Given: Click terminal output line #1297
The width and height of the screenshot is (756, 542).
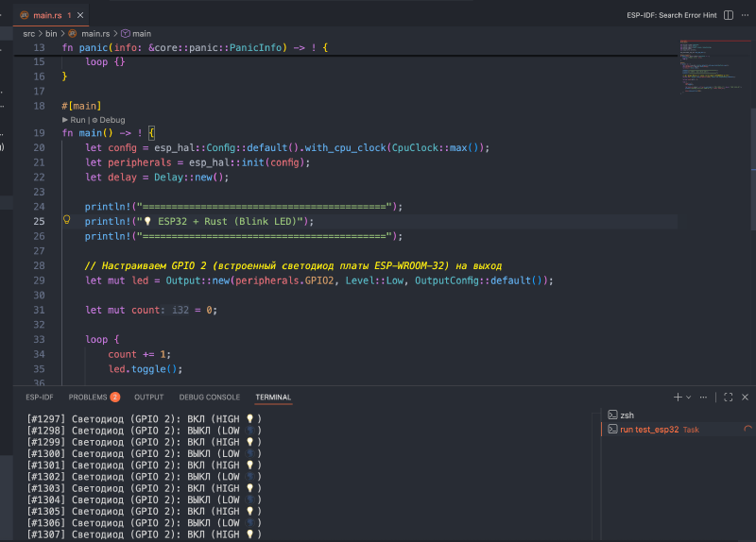Looking at the screenshot, I should pos(145,418).
